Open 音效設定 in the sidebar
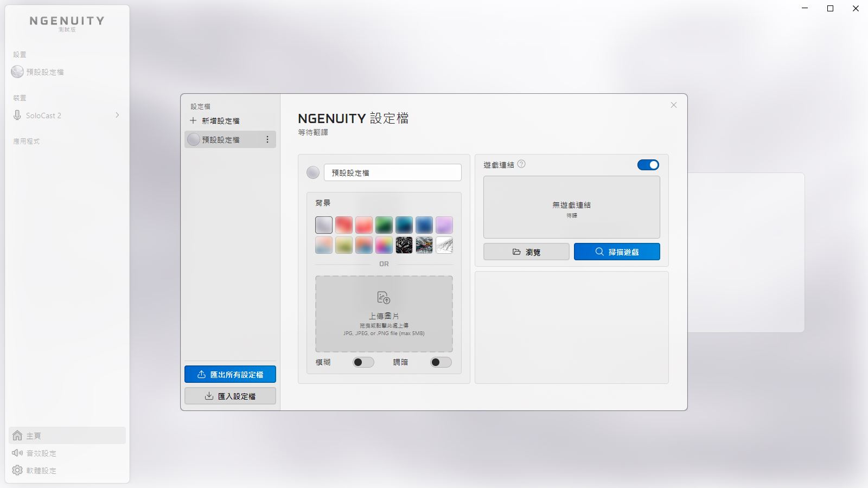Viewport: 868px width, 488px height. pos(67,453)
